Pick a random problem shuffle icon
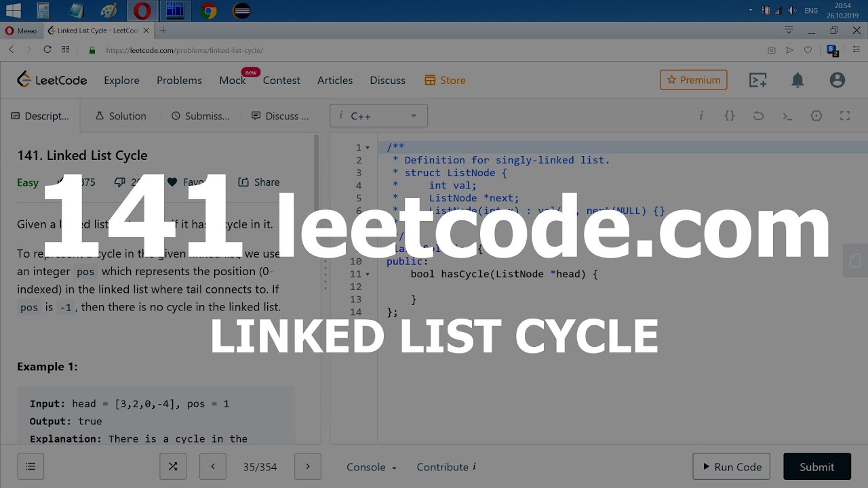The width and height of the screenshot is (868, 488). tap(173, 466)
